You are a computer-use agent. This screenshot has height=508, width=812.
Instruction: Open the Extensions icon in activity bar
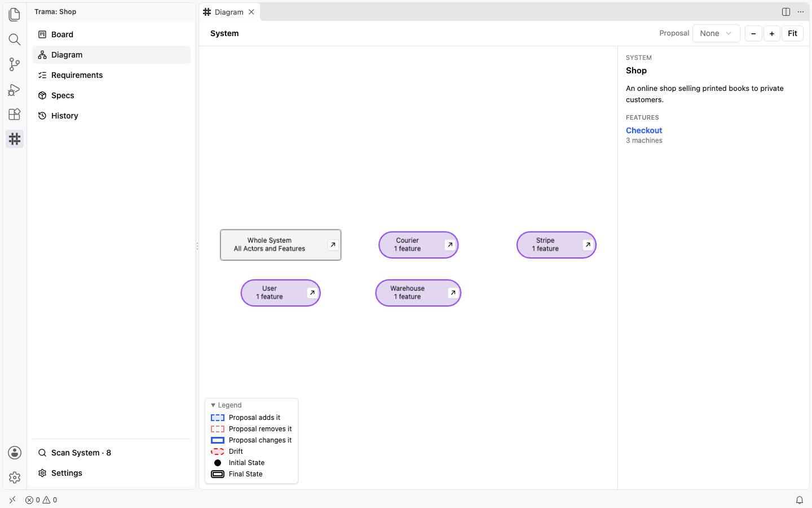[x=15, y=114]
